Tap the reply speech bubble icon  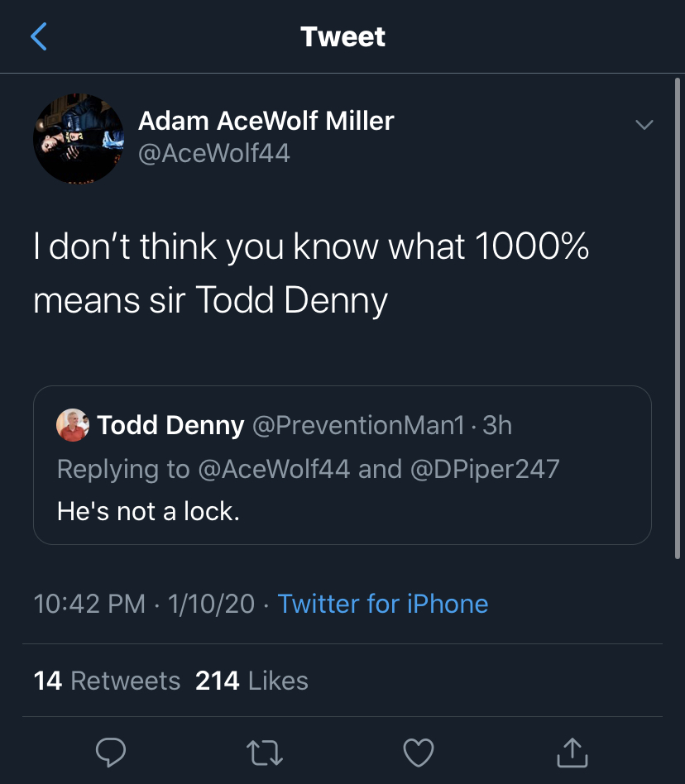111,751
